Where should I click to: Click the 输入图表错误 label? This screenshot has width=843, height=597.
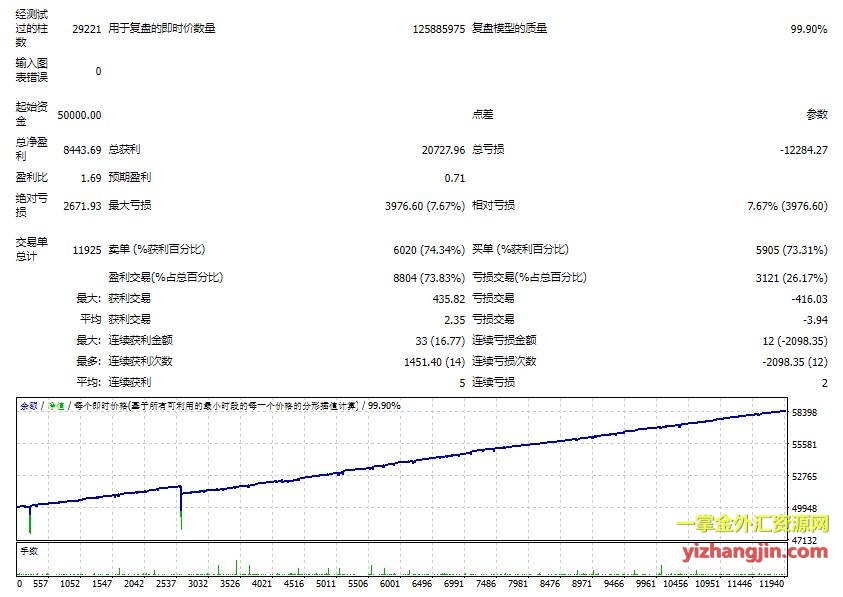click(x=31, y=70)
